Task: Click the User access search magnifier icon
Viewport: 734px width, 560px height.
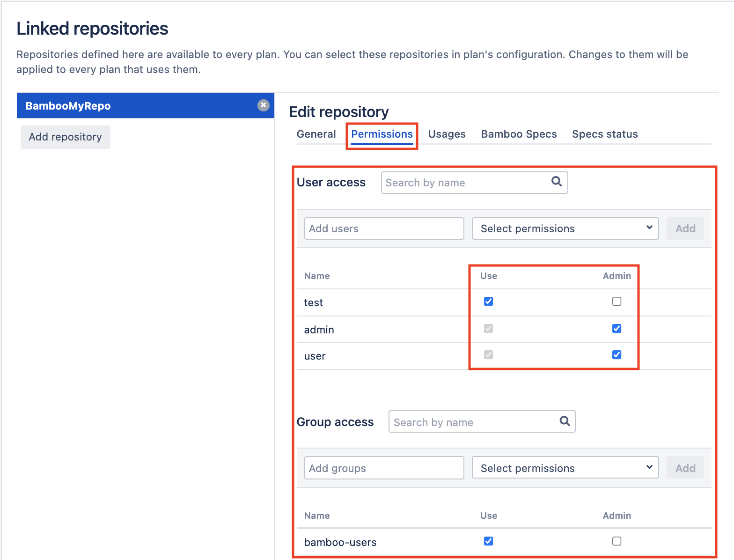Action: click(557, 181)
